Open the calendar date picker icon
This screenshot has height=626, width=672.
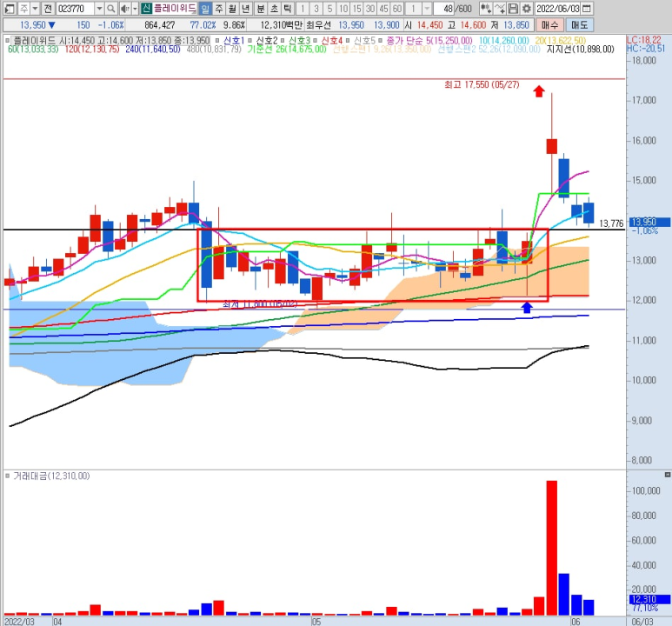[587, 8]
